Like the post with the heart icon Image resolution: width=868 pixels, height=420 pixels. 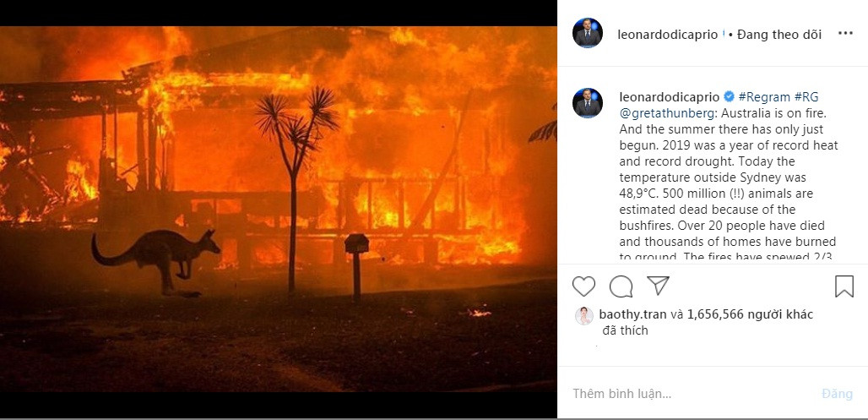click(583, 286)
